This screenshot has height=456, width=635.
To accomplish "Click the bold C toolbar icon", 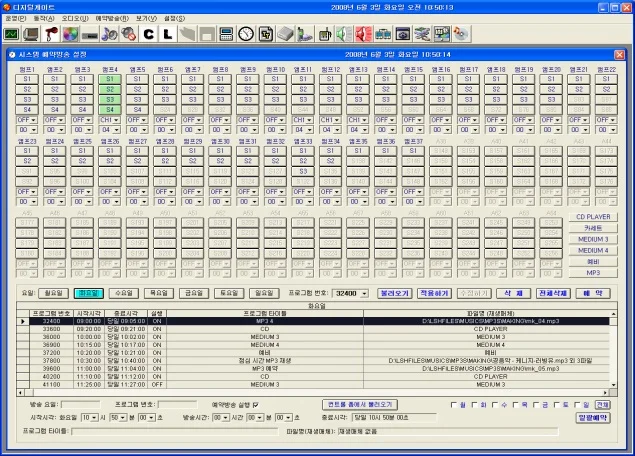I will pos(148,34).
